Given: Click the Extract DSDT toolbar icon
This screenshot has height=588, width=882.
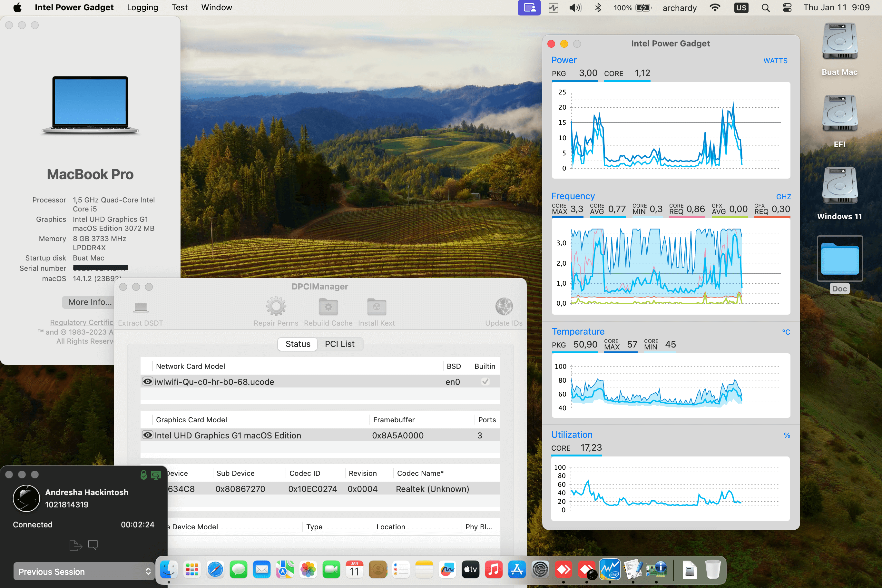Looking at the screenshot, I should coord(141,307).
